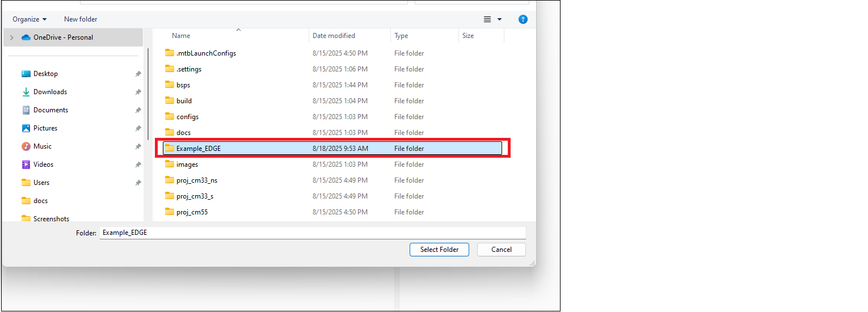This screenshot has height=312, width=868.
Task: Click the OneDrive cloud icon
Action: coord(26,37)
